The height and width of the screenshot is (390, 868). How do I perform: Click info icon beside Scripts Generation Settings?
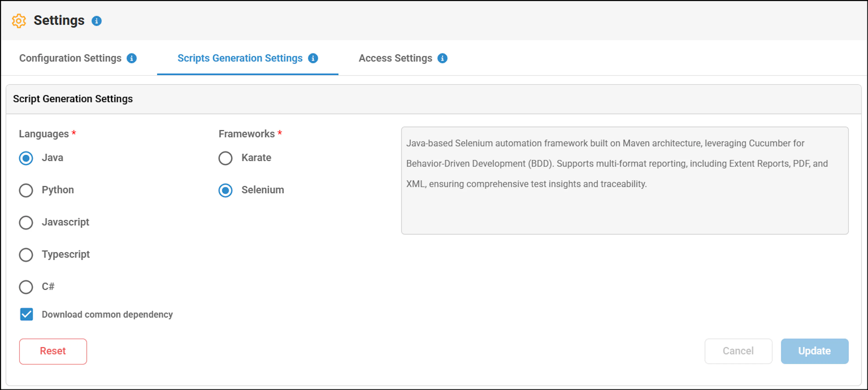coord(313,58)
